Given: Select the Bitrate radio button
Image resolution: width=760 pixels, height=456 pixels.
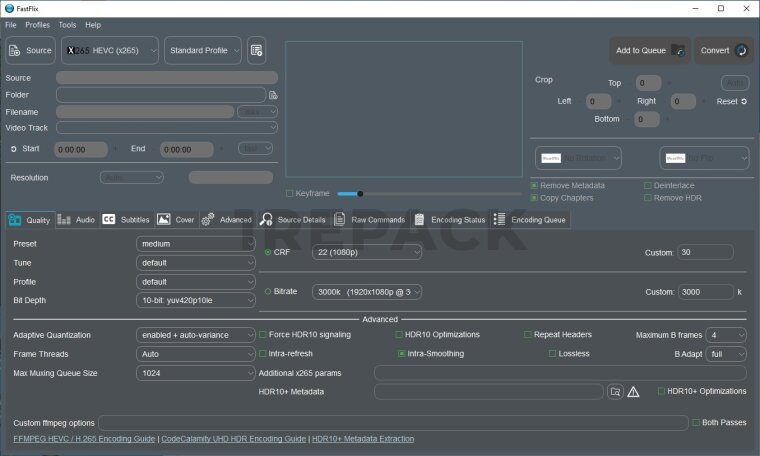Looking at the screenshot, I should 268,291.
